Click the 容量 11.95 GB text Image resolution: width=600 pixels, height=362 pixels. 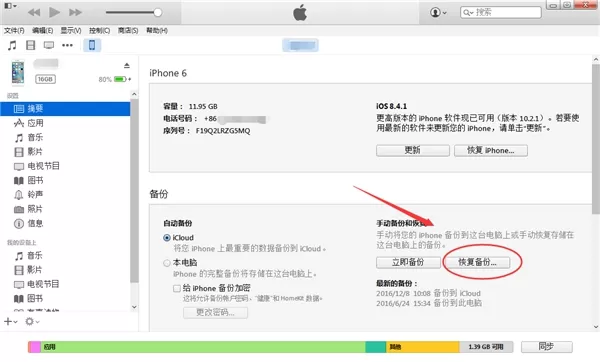pos(190,106)
